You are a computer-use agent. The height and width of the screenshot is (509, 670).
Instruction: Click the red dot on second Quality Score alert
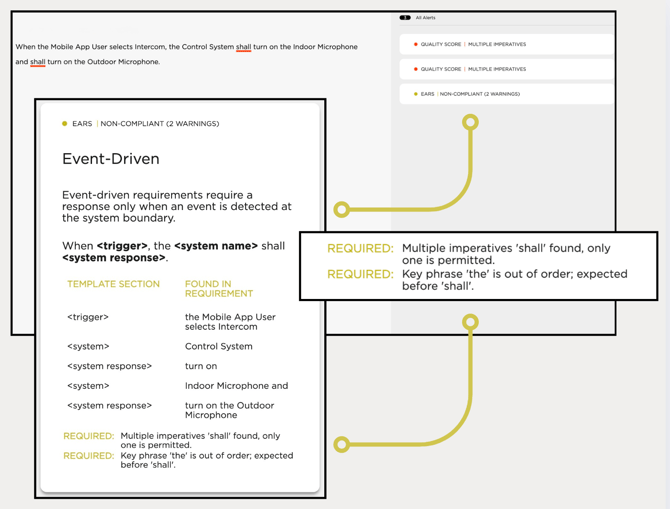[x=416, y=69]
